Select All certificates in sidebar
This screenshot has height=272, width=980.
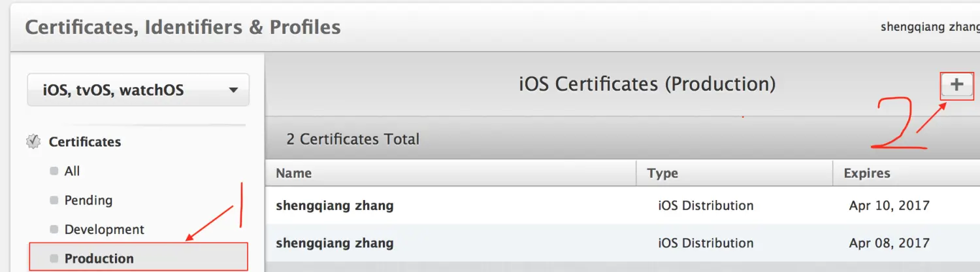click(73, 171)
